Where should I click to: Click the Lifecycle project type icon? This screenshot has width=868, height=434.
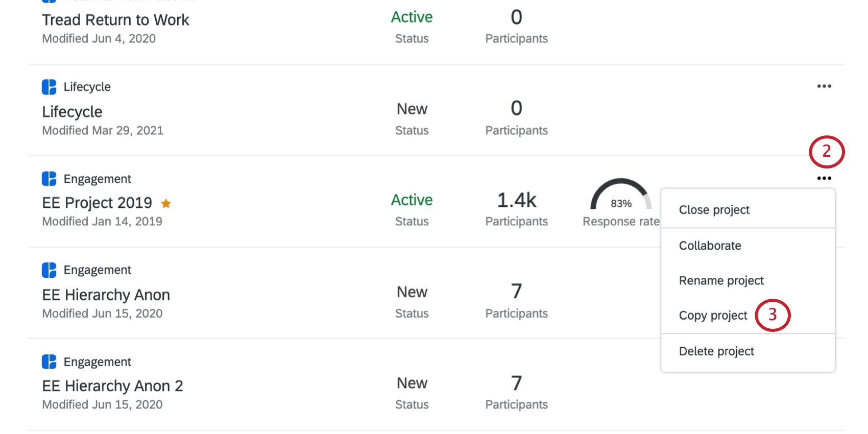(x=49, y=87)
